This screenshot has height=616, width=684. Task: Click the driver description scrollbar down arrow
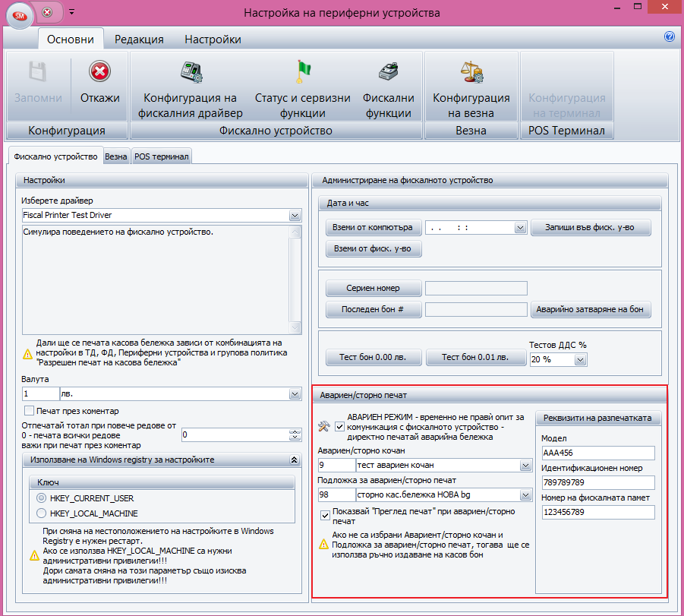click(295, 328)
